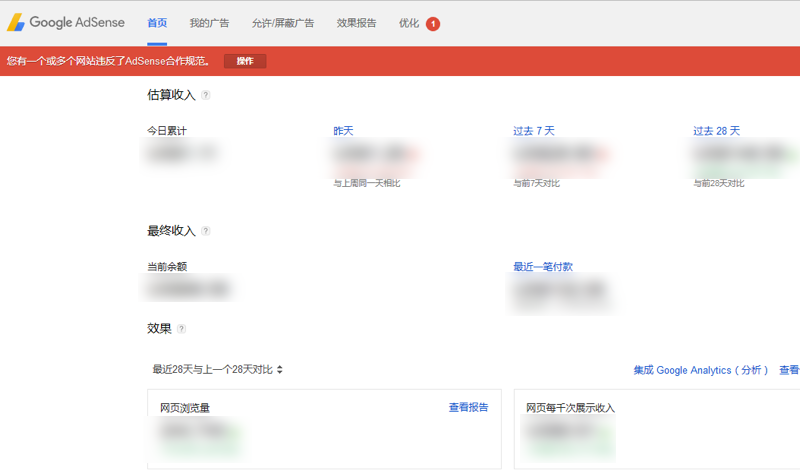Open the 优化 tab

tap(409, 23)
